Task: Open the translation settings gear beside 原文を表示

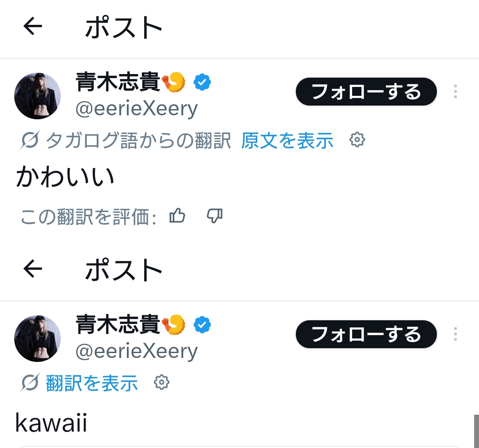Action: pyautogui.click(x=357, y=140)
